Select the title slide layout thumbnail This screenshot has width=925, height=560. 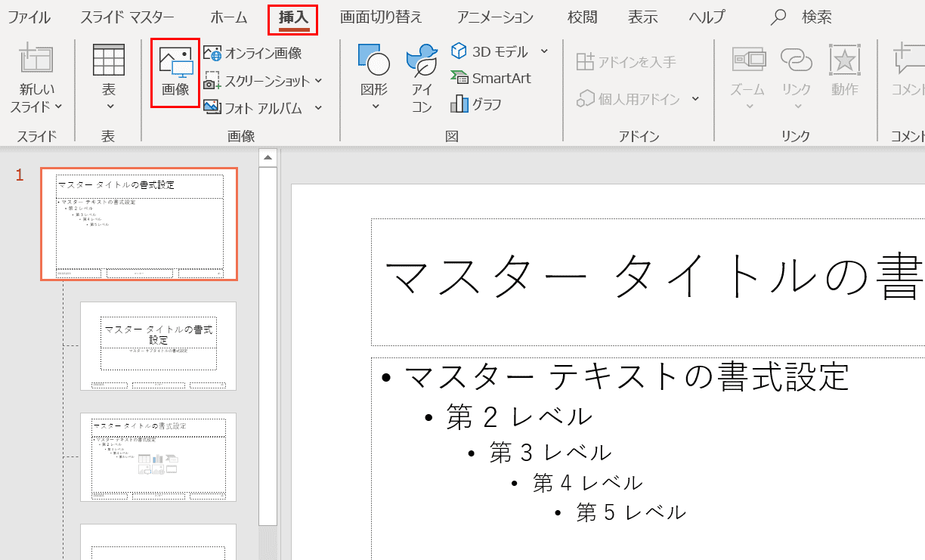159,346
